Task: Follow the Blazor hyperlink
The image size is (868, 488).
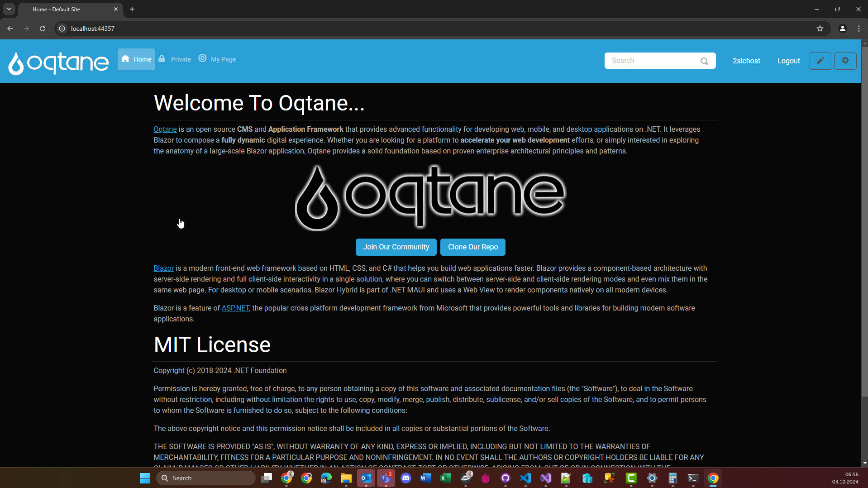Action: click(163, 268)
